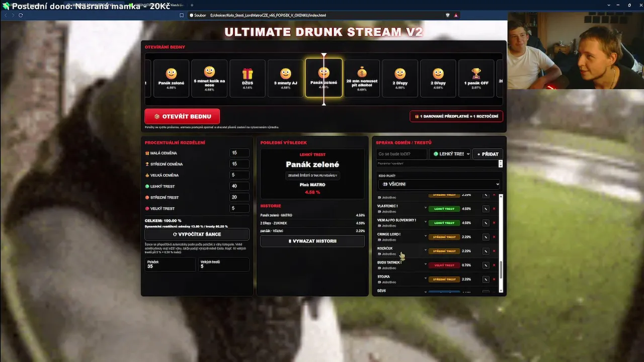Edit the STOJKA entry

(x=486, y=279)
